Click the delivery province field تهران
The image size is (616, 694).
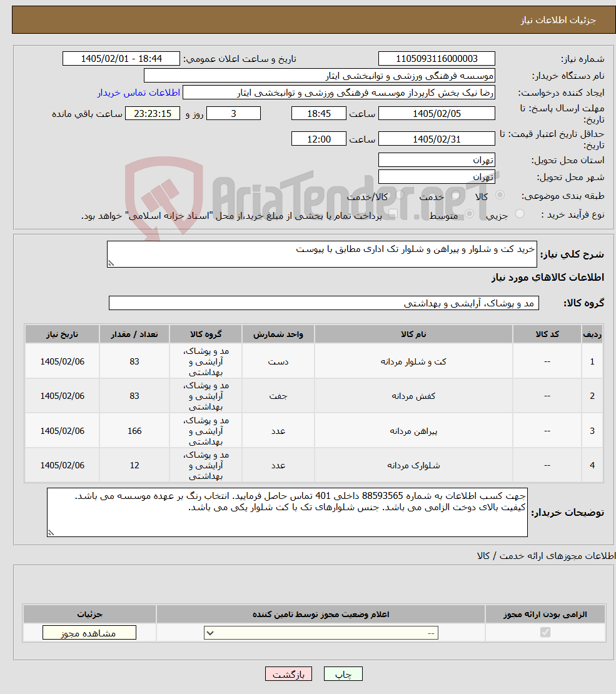(x=437, y=160)
